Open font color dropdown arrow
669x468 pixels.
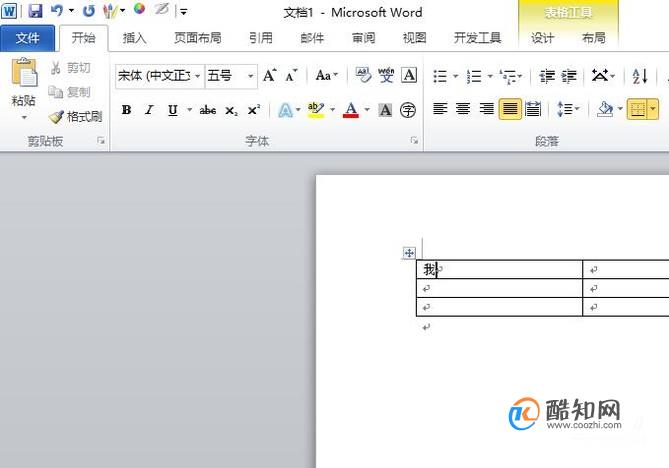(x=367, y=110)
